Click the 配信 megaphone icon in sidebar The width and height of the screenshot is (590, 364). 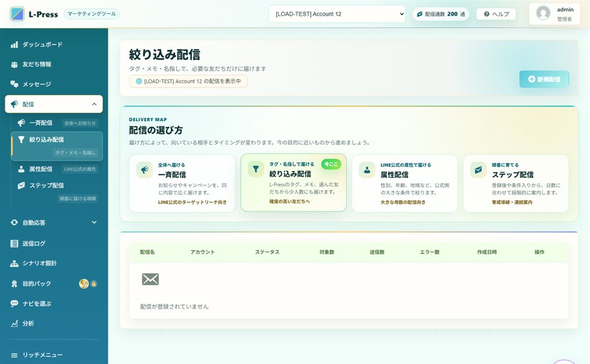(14, 104)
